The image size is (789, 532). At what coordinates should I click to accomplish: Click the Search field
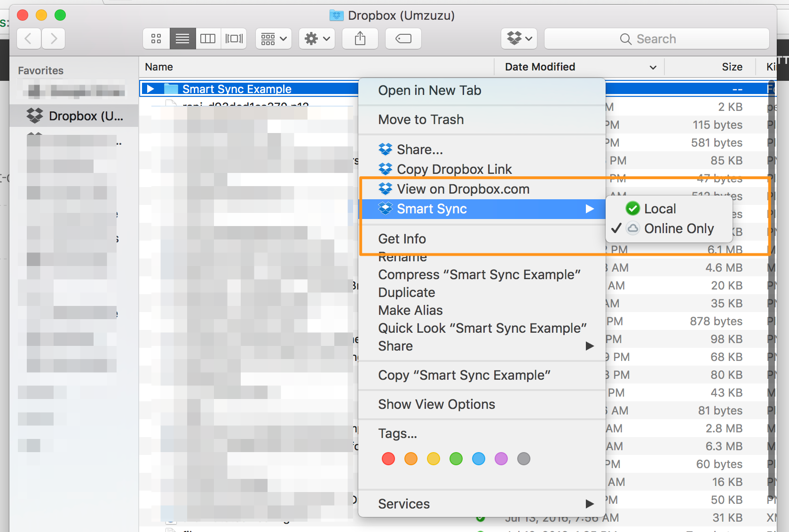tap(656, 39)
